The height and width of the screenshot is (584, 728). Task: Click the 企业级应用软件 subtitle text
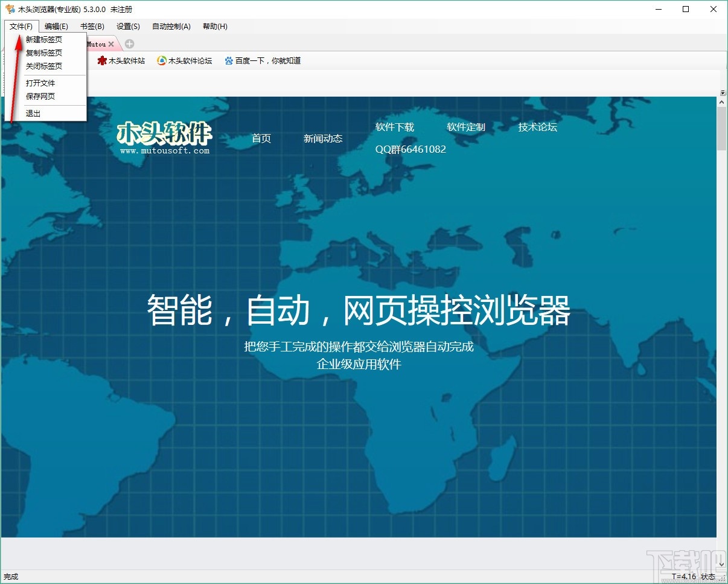click(359, 364)
